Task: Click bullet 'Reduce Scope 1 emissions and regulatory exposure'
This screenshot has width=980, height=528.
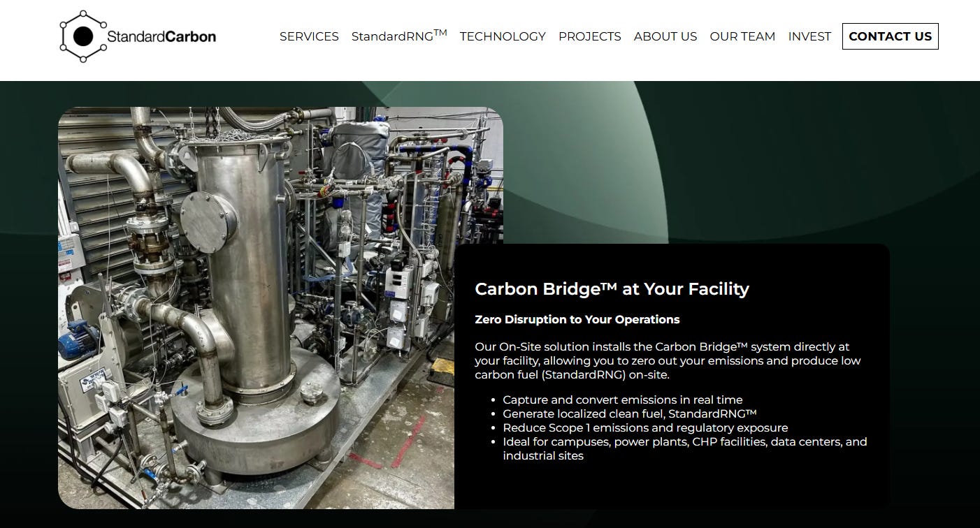Action: tap(645, 427)
